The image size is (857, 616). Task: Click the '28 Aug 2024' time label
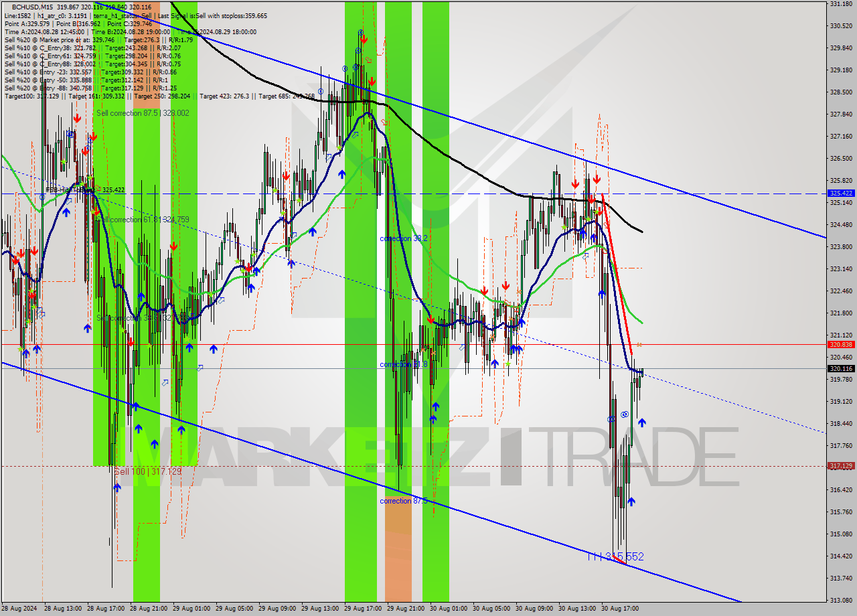pyautogui.click(x=19, y=609)
